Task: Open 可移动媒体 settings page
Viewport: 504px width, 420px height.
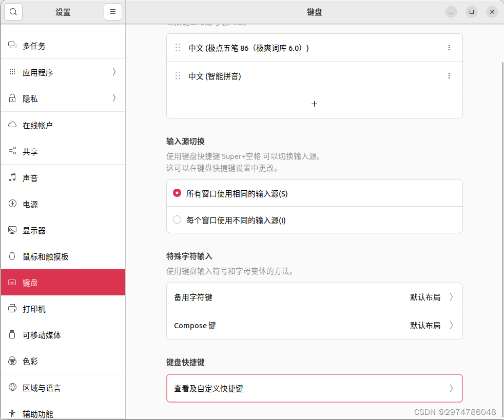Action: coord(63,335)
